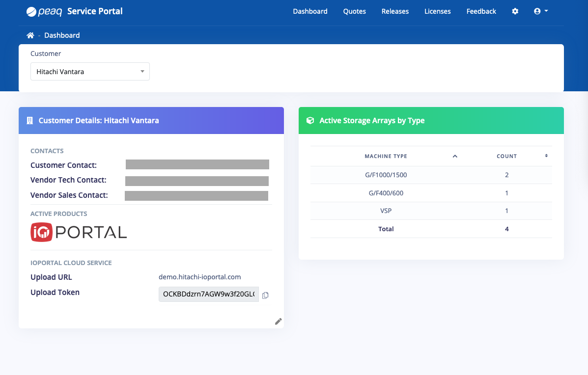Toggle sort direction on Machine Type column
588x375 pixels.
pyautogui.click(x=455, y=156)
